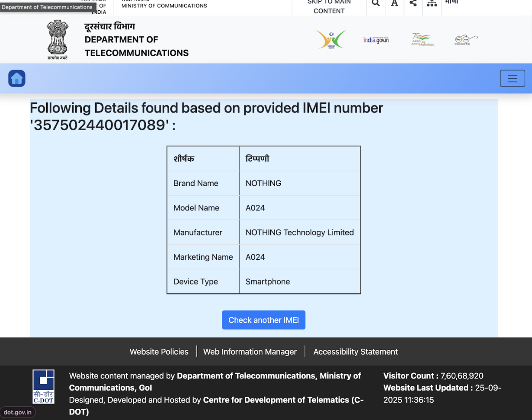Click the C-DOT logo in the footer
The width and height of the screenshot is (532, 420).
point(43,386)
